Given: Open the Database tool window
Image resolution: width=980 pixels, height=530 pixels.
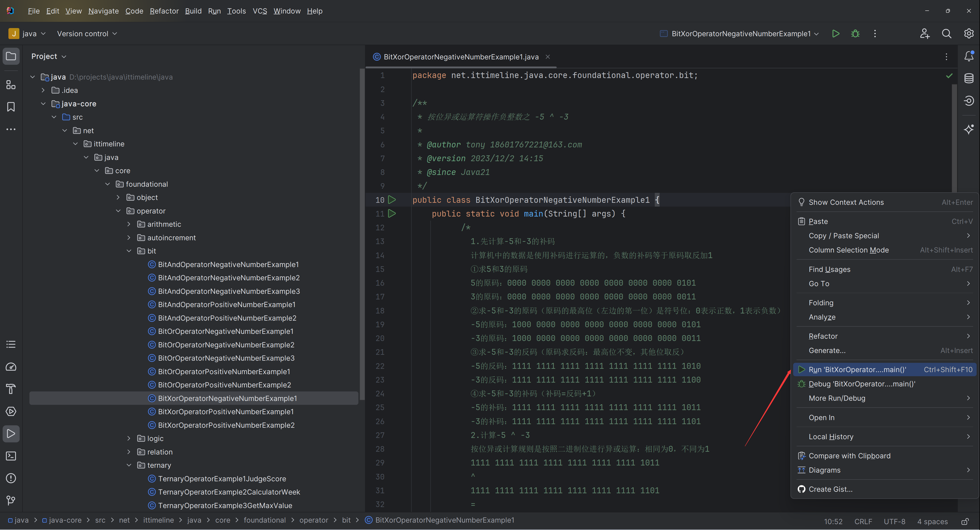Looking at the screenshot, I should click(969, 78).
